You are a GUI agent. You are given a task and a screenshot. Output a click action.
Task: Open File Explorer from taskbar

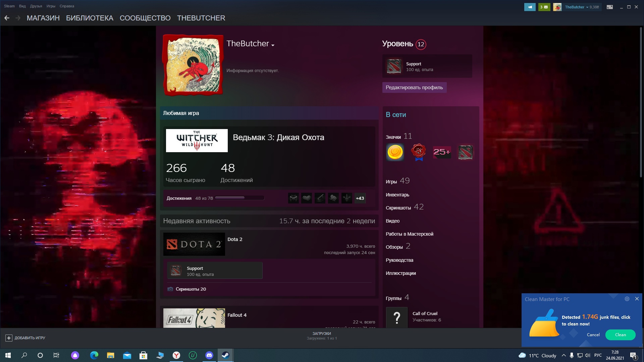click(x=111, y=355)
